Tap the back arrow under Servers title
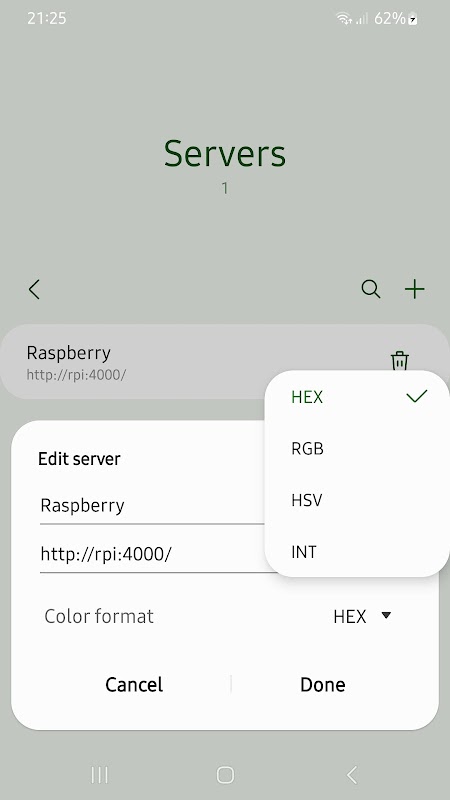Screen dimensions: 450x800 pos(34,289)
